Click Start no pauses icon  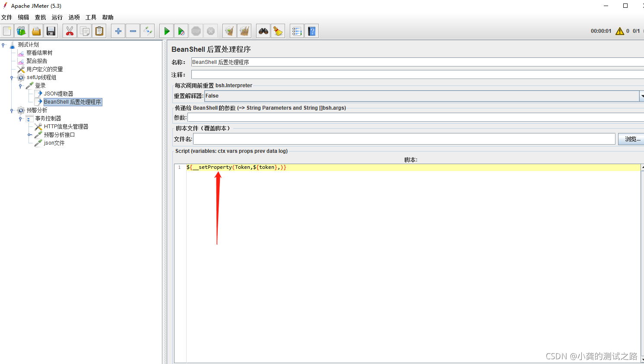point(181,31)
